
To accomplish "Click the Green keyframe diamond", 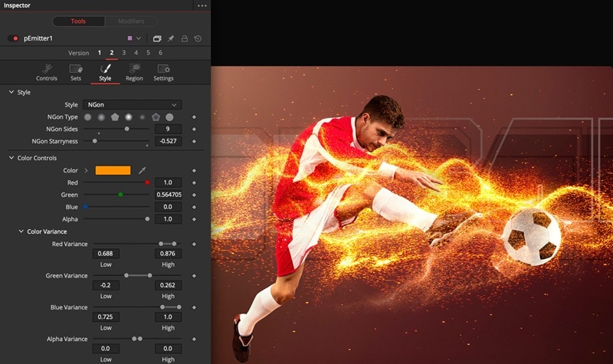I will (194, 195).
